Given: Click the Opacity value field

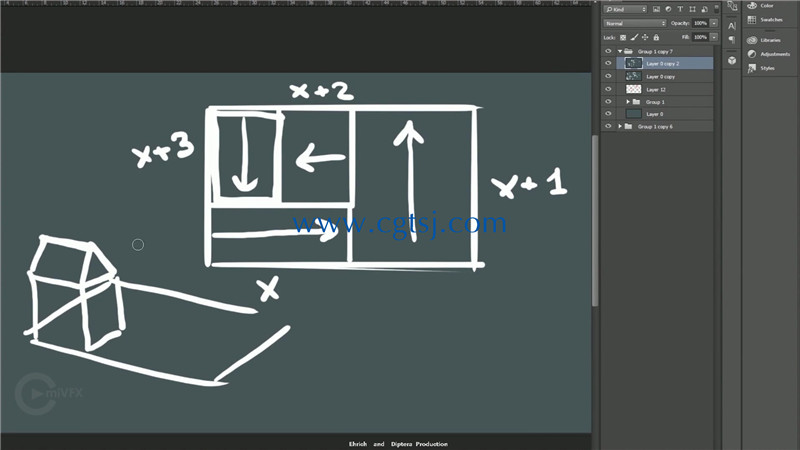Looking at the screenshot, I should click(700, 23).
